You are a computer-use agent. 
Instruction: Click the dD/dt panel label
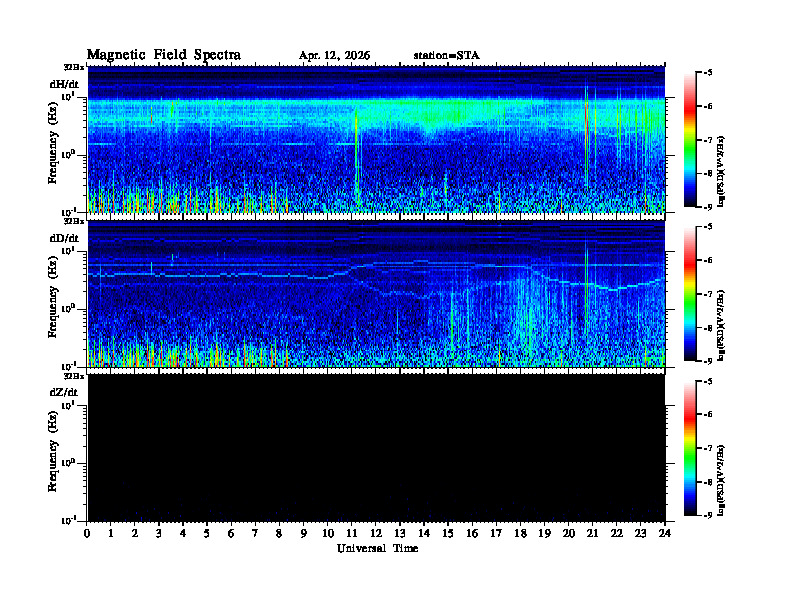[x=64, y=238]
